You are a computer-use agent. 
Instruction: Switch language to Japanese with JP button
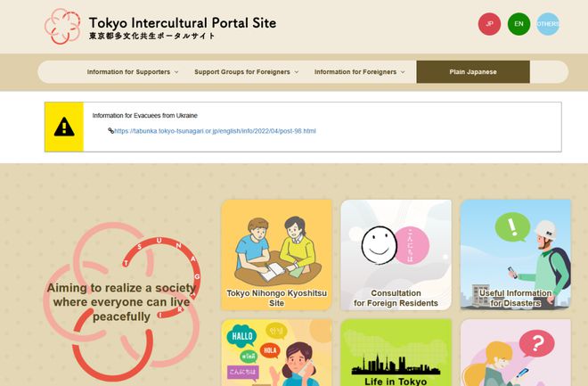click(x=489, y=24)
